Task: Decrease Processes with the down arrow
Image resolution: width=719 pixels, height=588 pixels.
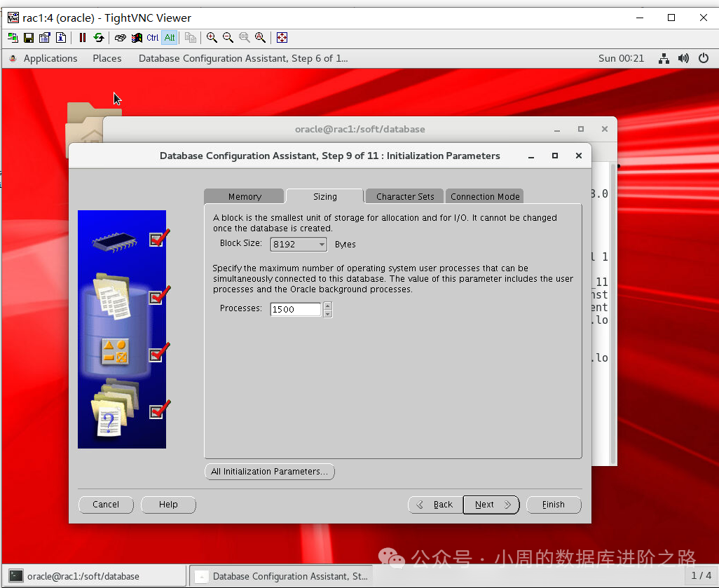Action: (327, 314)
